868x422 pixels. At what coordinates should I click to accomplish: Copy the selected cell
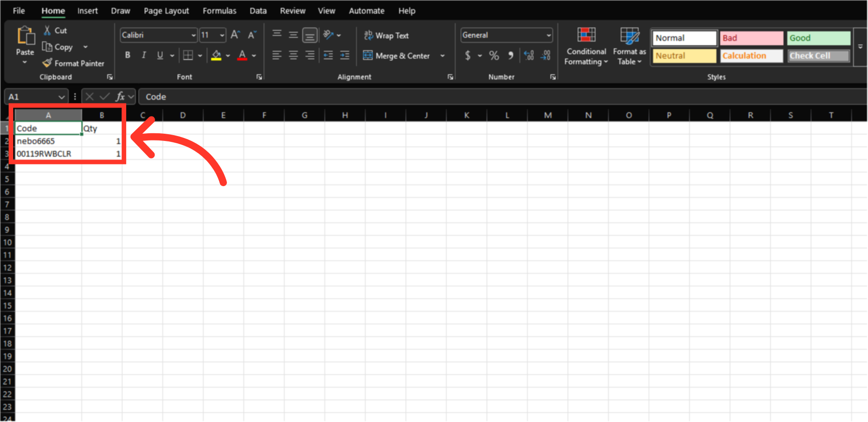point(57,47)
